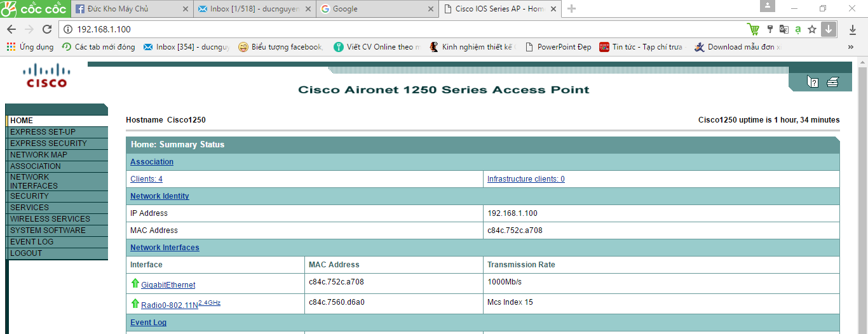The height and width of the screenshot is (334, 868).
Task: Open the Network Interfaces heading link
Action: click(x=165, y=248)
